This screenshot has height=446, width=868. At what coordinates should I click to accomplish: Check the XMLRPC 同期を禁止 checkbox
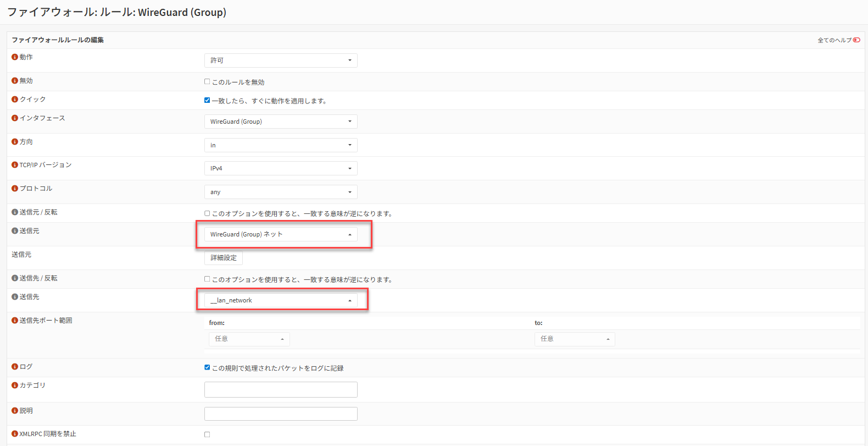click(207, 434)
